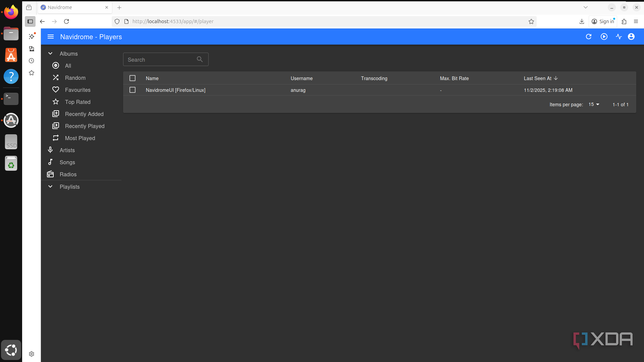Click the Songs music note icon
644x362 pixels.
coord(50,162)
